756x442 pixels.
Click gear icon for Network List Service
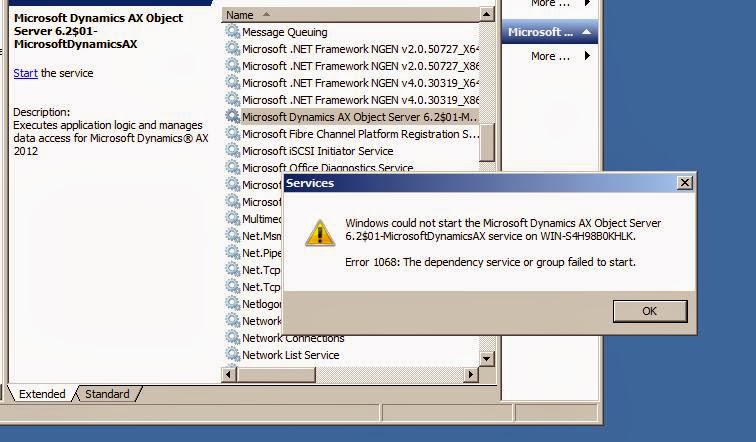[x=233, y=355]
